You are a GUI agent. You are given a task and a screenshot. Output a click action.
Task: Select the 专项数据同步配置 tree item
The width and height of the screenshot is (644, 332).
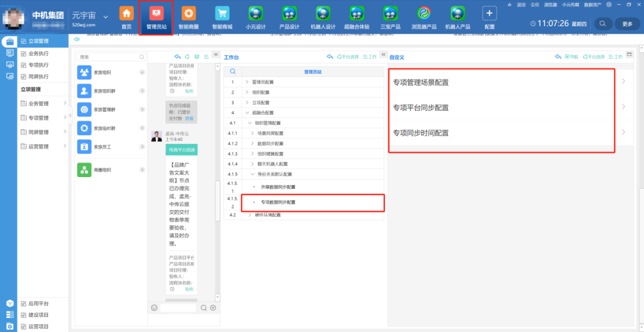[x=278, y=202]
